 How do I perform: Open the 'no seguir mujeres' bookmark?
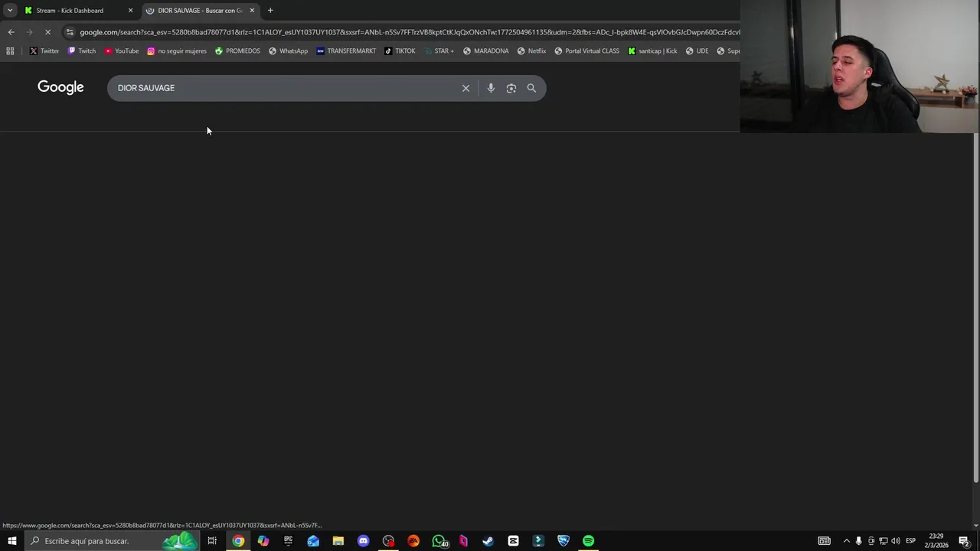(x=177, y=51)
